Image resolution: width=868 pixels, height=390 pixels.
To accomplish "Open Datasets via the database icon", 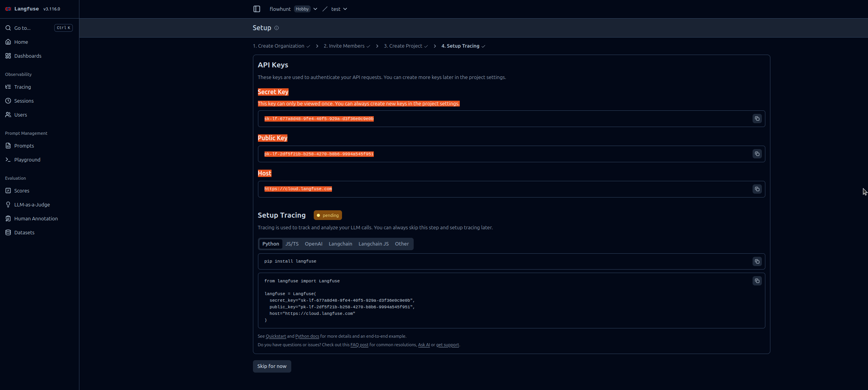I will click(8, 232).
